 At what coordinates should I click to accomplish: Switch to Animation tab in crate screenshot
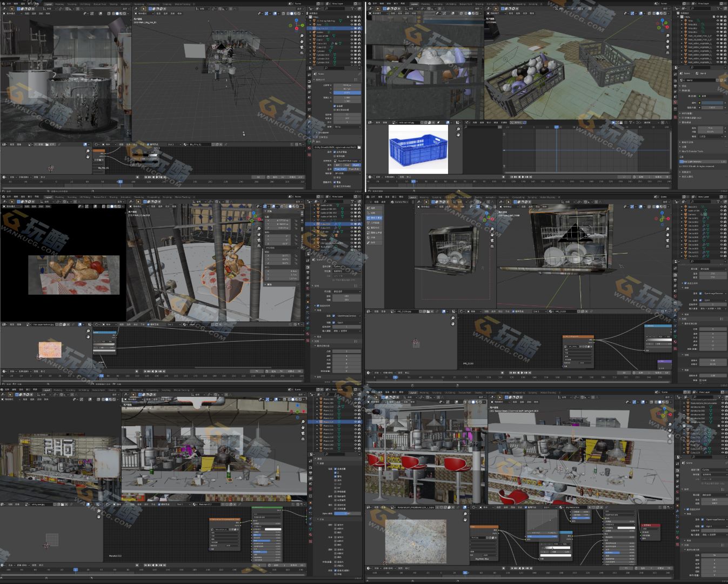[x=491, y=4]
